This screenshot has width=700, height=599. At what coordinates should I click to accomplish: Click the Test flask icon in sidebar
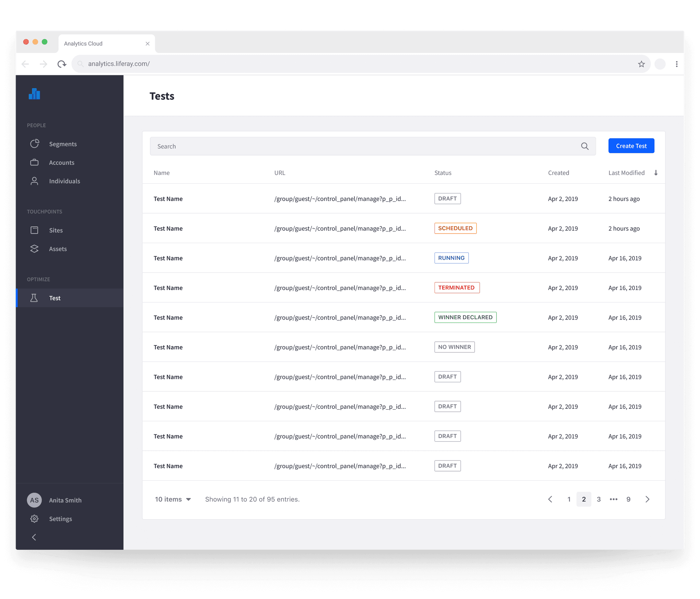click(34, 298)
